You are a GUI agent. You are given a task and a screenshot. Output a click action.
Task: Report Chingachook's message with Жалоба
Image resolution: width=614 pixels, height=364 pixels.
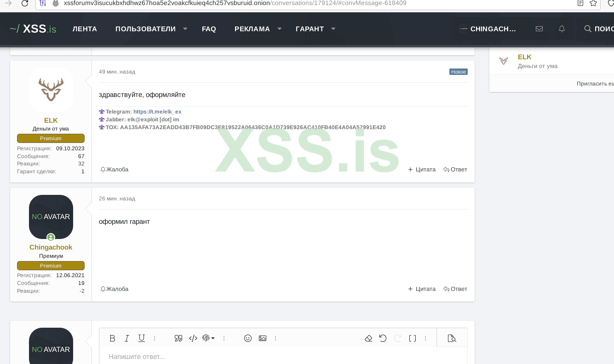pos(115,289)
